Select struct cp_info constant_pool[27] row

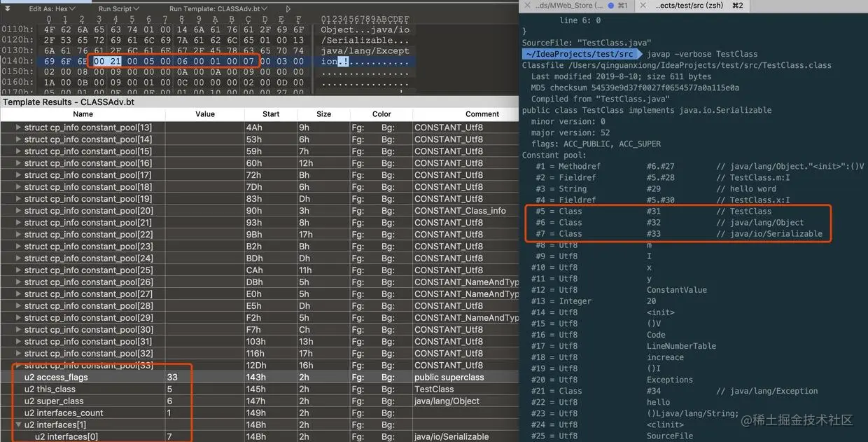click(x=260, y=294)
